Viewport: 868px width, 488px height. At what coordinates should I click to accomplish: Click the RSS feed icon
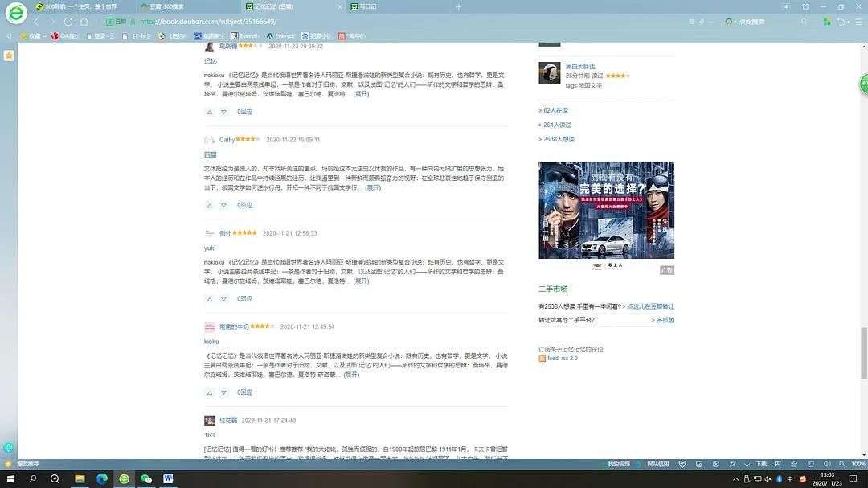pos(542,359)
